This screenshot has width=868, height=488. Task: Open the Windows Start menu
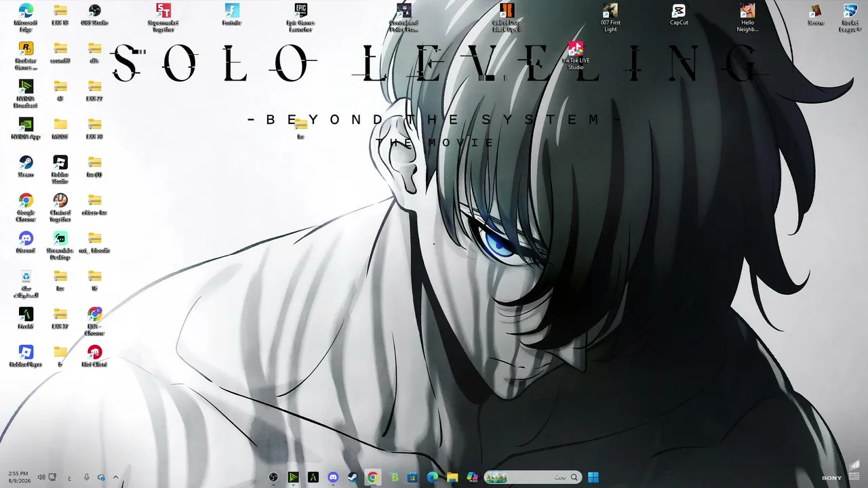593,477
